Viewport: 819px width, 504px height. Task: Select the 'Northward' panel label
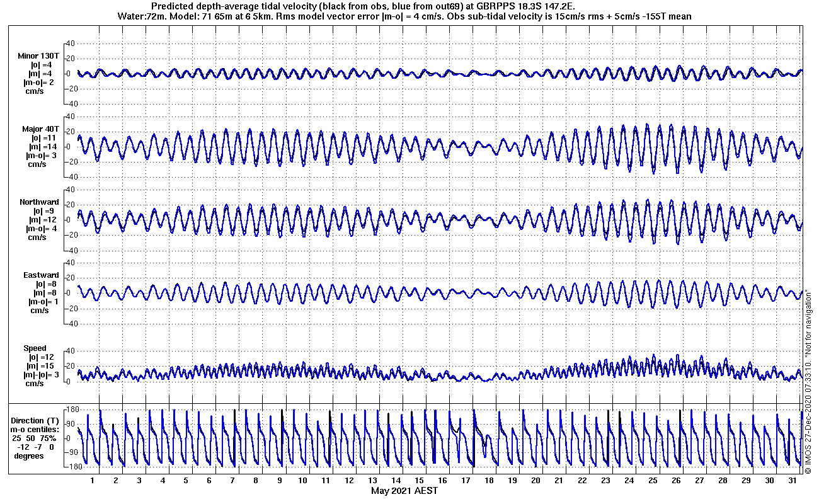pos(39,202)
